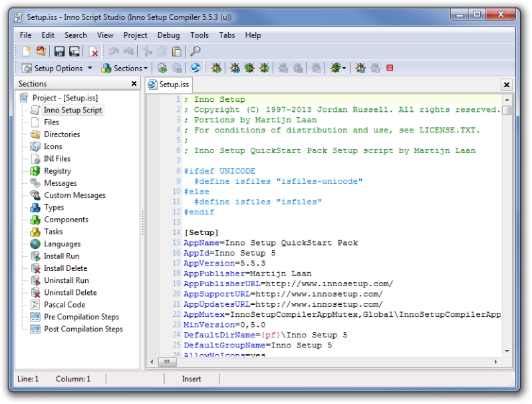Open the Help menu

(253, 35)
